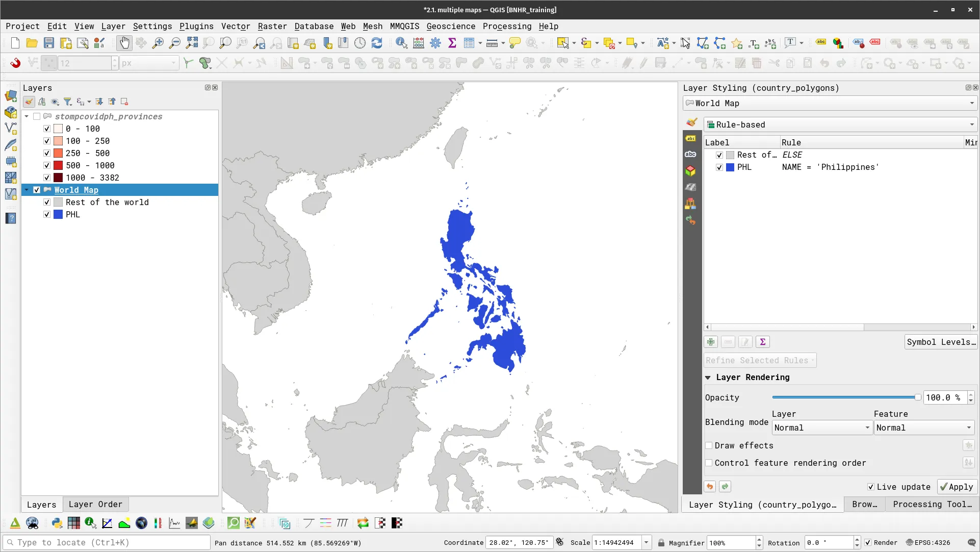Uncheck the ELSE rule checkbox
The image size is (980, 552).
click(x=719, y=155)
